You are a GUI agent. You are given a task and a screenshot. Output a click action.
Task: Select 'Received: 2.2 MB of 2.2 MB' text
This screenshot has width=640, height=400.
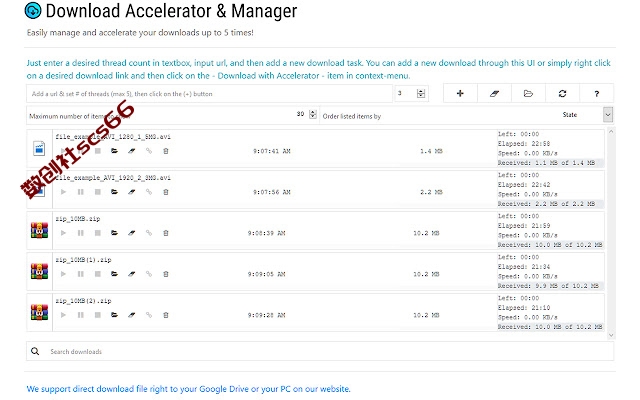point(546,204)
